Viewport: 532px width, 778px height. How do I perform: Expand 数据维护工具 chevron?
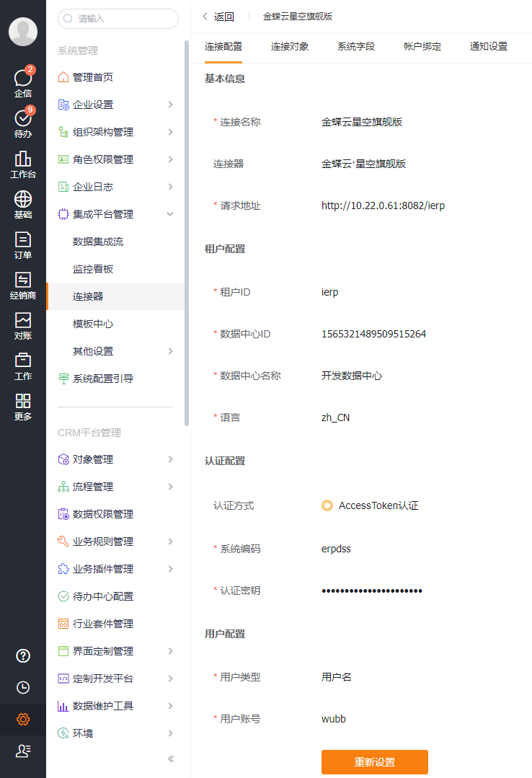click(170, 706)
